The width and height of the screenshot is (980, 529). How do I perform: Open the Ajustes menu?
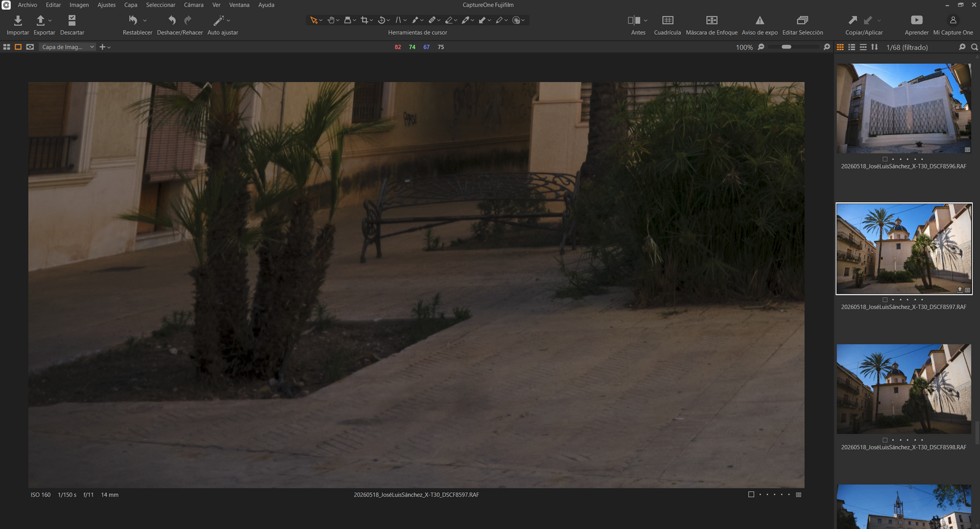click(x=107, y=5)
